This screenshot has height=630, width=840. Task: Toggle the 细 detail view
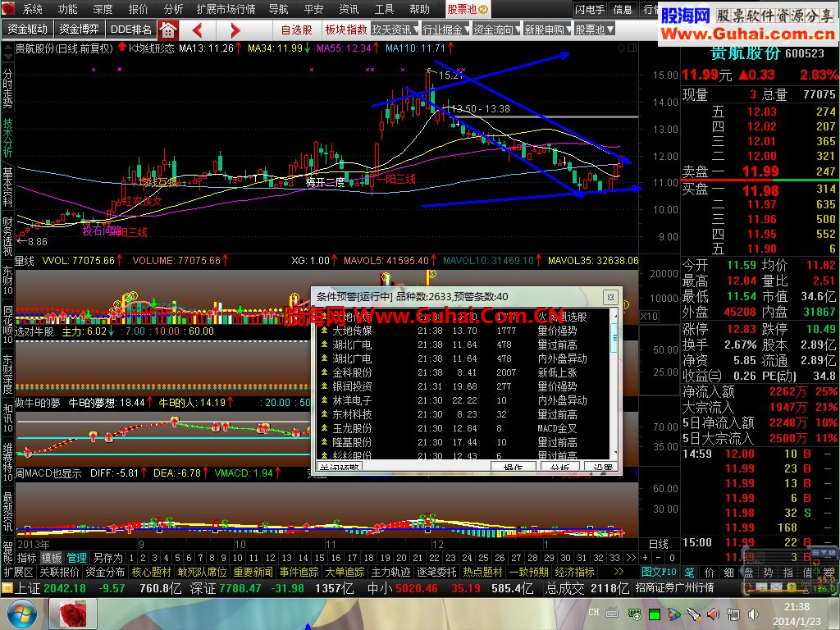pyautogui.click(x=729, y=572)
